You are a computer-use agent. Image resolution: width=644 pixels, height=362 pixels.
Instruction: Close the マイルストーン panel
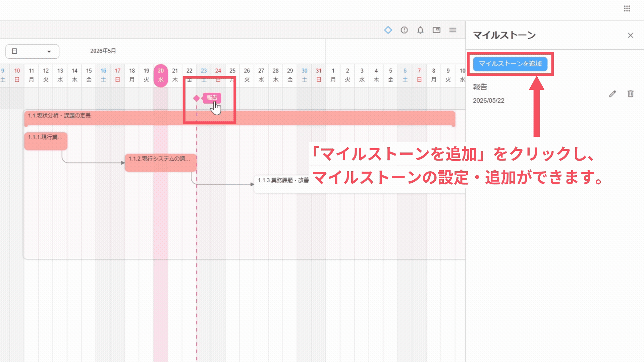click(631, 36)
